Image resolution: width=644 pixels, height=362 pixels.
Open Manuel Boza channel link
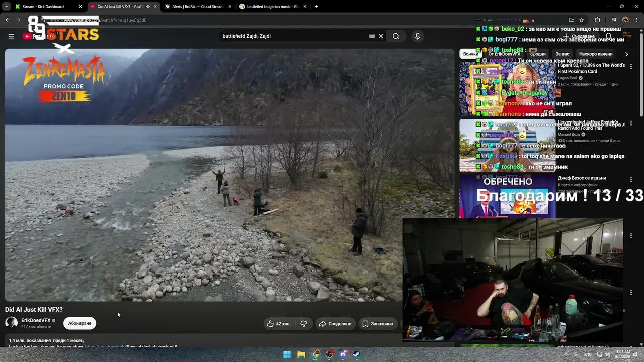[x=569, y=135]
